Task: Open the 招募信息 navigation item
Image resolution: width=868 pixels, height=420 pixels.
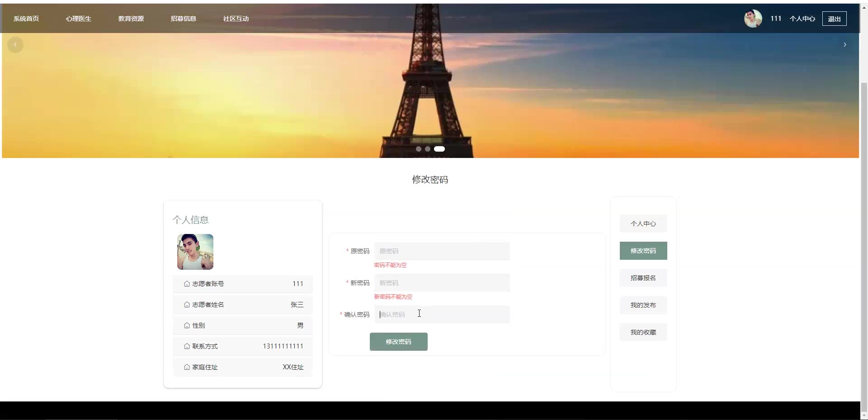Action: [184, 19]
